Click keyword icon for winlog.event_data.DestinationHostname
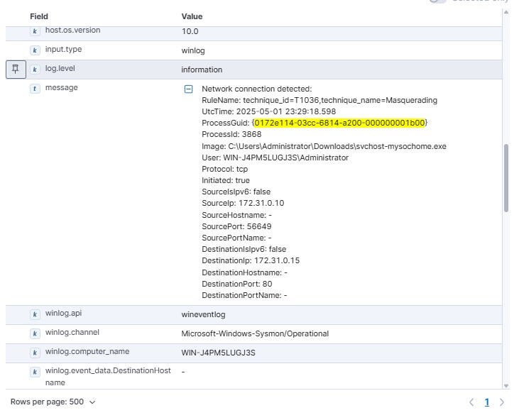Image resolution: width=519 pixels, height=420 pixels. click(x=35, y=372)
